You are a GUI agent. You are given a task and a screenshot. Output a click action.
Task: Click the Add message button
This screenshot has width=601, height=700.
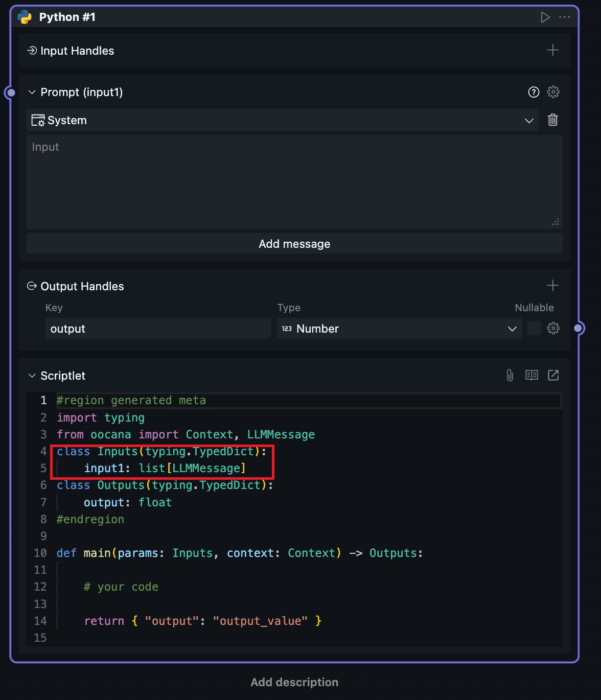point(294,244)
